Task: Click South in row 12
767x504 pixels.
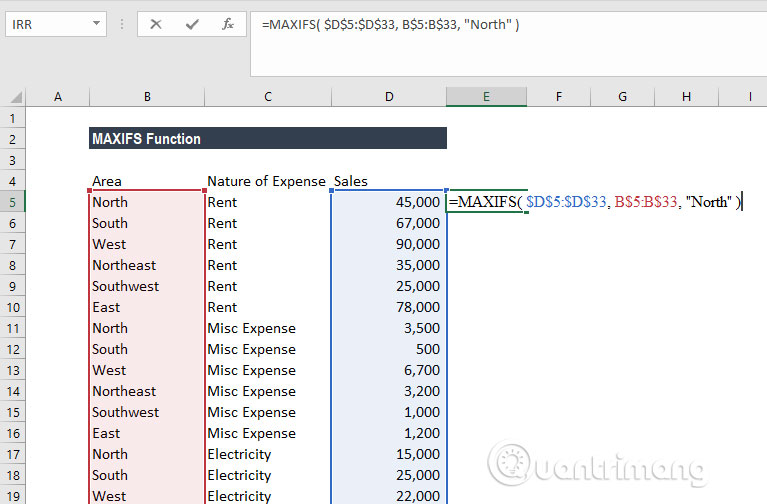Action: tap(110, 349)
